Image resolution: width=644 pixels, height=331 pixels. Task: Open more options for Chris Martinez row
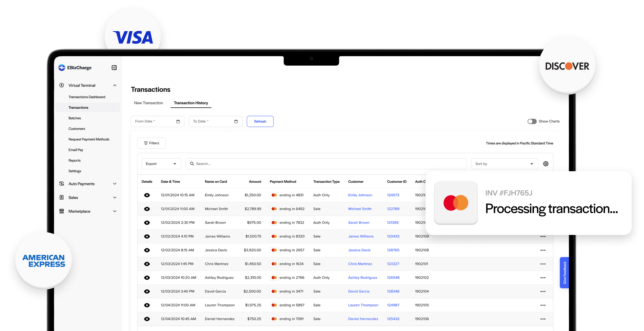pyautogui.click(x=543, y=264)
